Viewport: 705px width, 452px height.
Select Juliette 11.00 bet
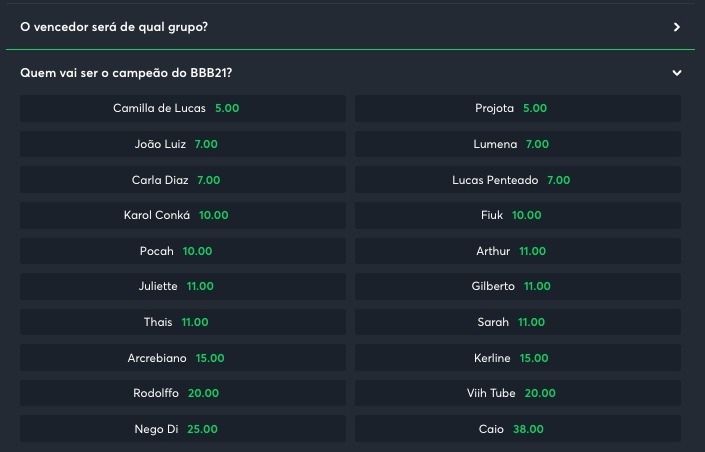coord(183,286)
